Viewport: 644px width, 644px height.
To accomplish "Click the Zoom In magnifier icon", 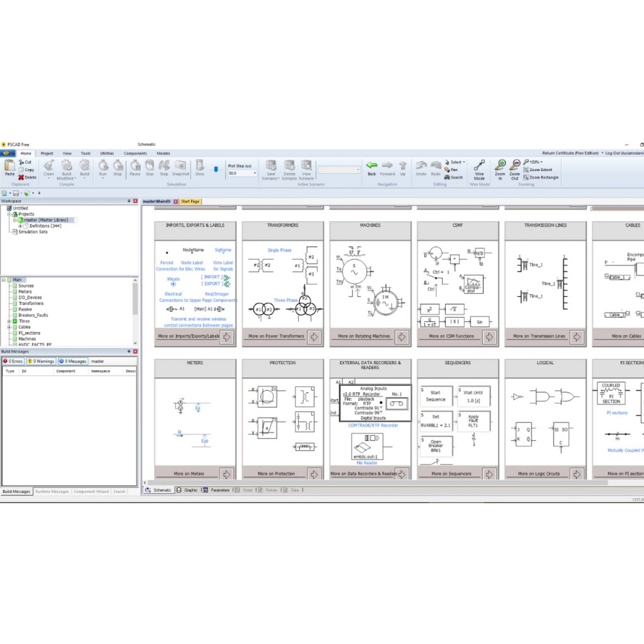I will point(500,165).
